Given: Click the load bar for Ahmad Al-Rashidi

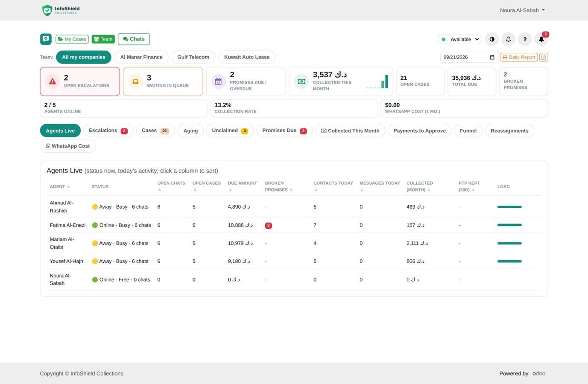Looking at the screenshot, I should 509,207.
